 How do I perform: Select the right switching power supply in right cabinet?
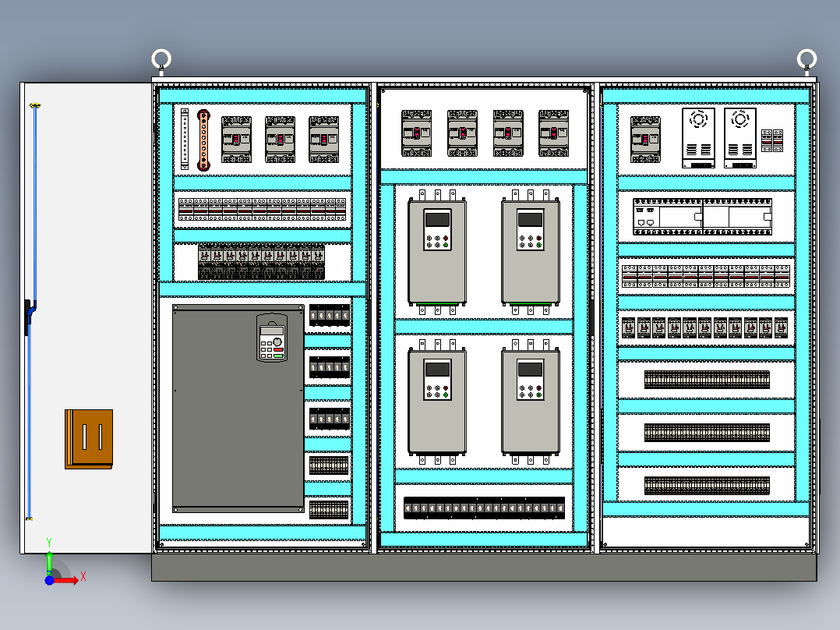point(740,138)
